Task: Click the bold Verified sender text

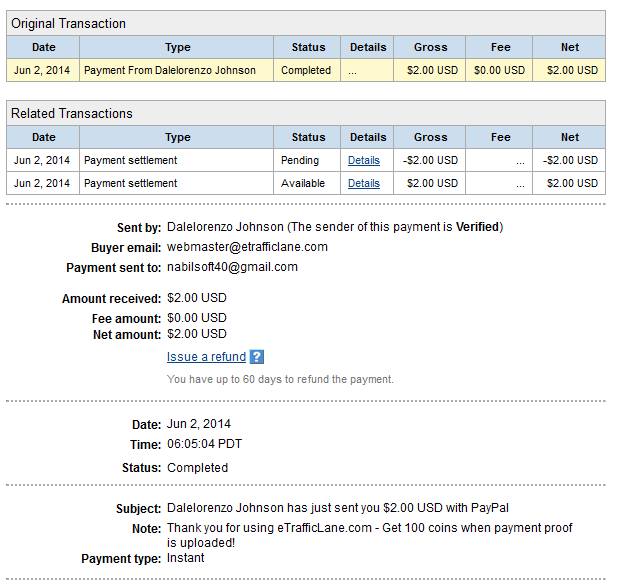Action: pyautogui.click(x=477, y=227)
